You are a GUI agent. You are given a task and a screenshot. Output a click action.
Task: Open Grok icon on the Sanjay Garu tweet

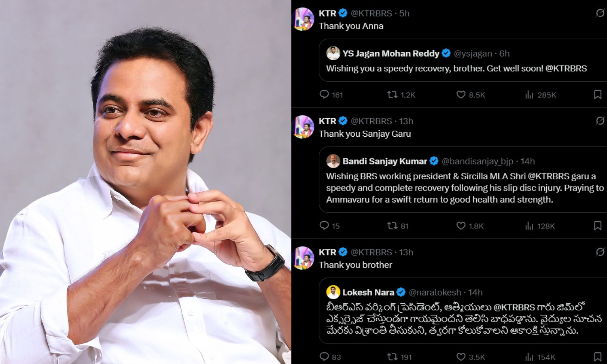[600, 121]
